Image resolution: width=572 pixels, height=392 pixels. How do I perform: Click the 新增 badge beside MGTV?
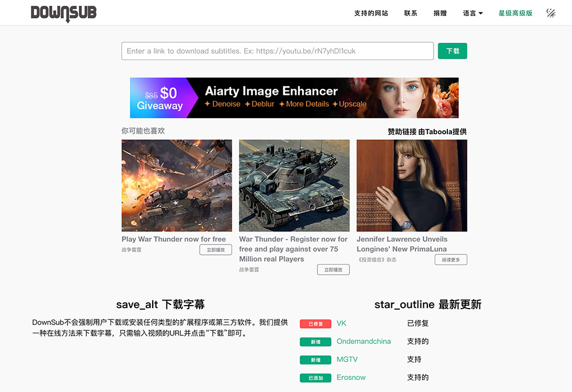coord(315,359)
